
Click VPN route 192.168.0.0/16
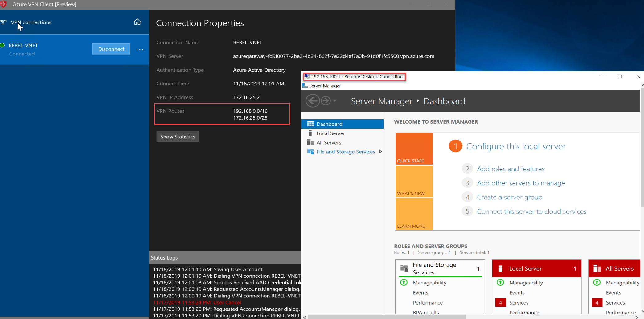pyautogui.click(x=250, y=111)
